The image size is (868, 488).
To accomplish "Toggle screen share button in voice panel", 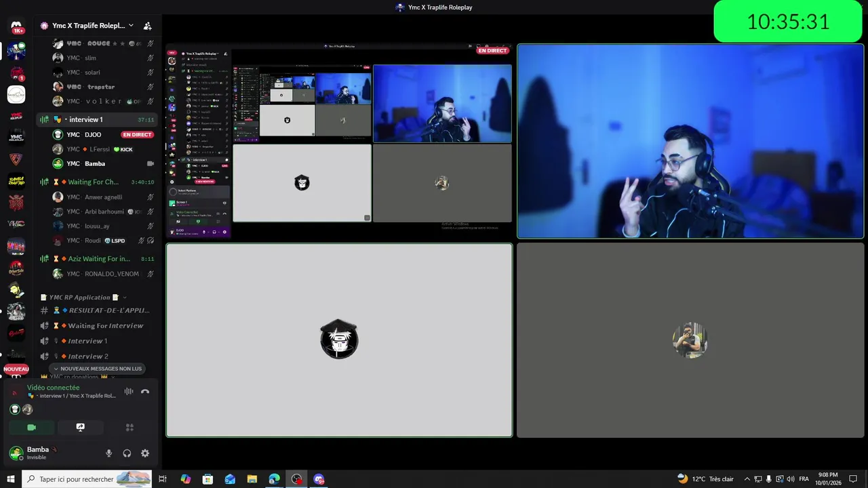I will coord(80,427).
